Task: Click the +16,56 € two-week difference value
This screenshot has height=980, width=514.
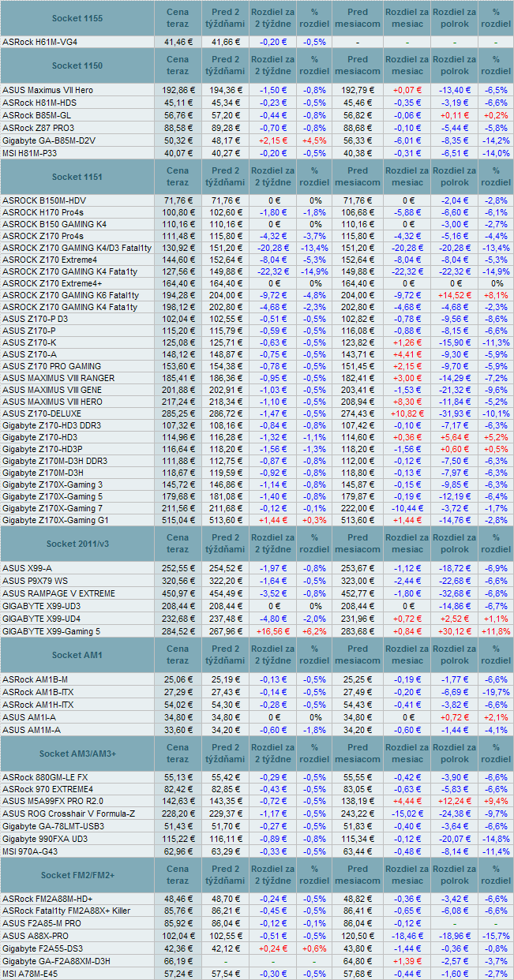Action: point(272,631)
